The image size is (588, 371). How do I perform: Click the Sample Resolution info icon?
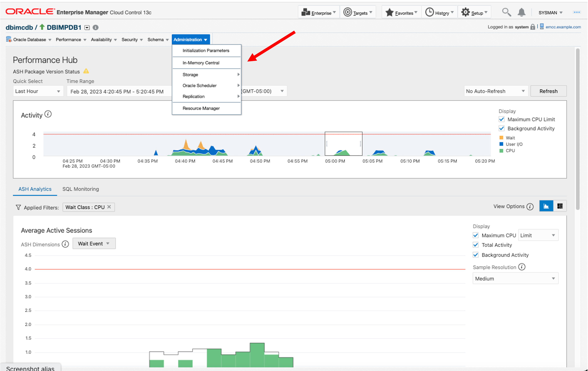tap(522, 267)
